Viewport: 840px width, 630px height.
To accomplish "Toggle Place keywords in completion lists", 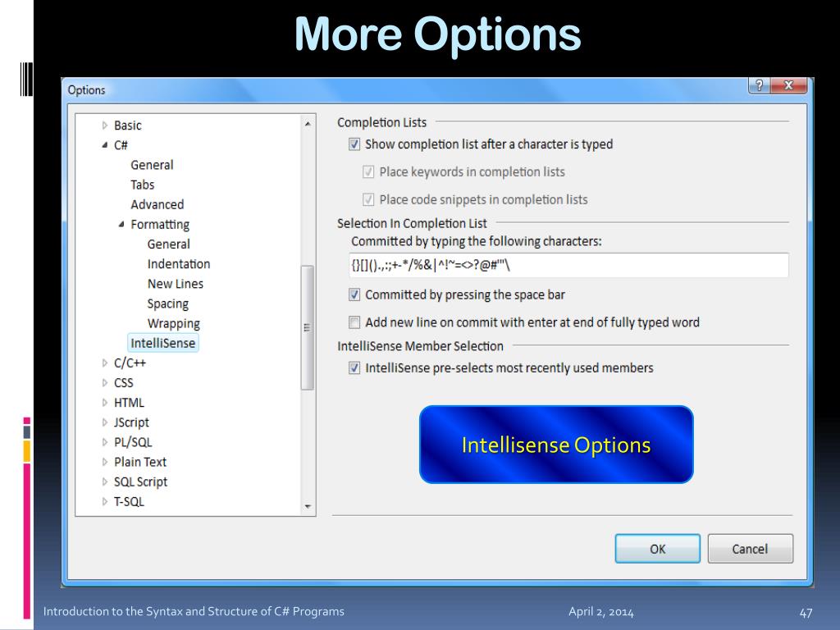I will pyautogui.click(x=368, y=172).
